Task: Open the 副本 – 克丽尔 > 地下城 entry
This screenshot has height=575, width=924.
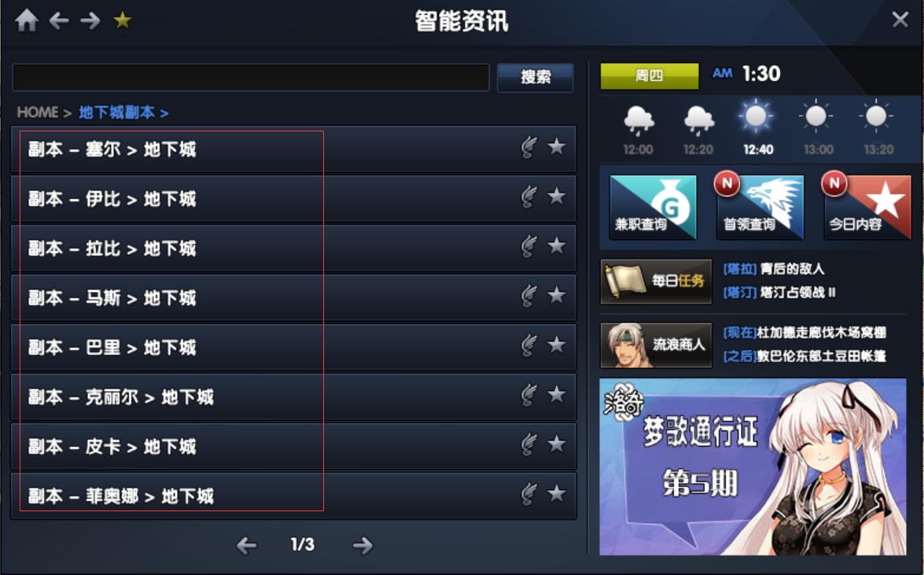Action: [293, 397]
